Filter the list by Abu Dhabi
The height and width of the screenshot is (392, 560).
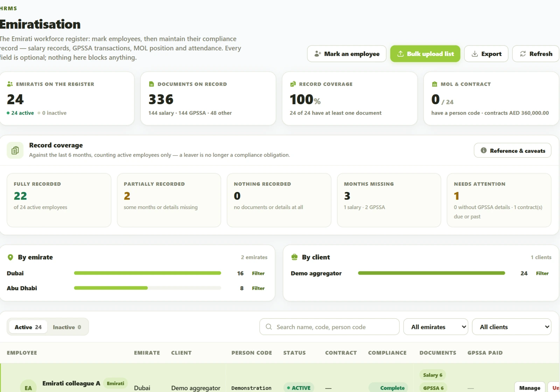(258, 288)
